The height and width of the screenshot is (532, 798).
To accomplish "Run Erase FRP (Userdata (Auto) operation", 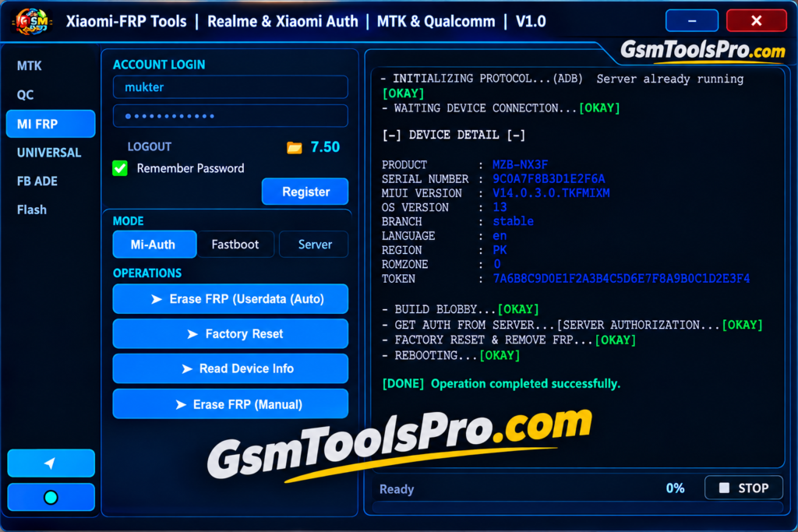I will tap(231, 298).
